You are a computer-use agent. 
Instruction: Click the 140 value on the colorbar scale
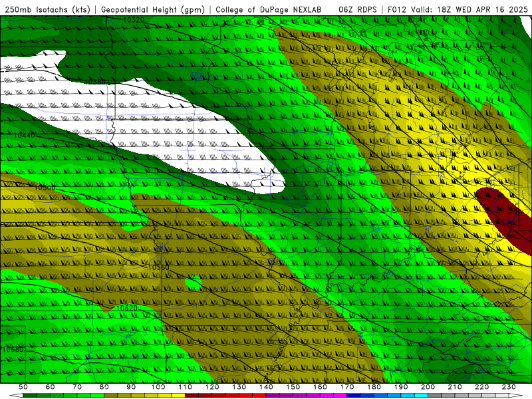coord(266,387)
